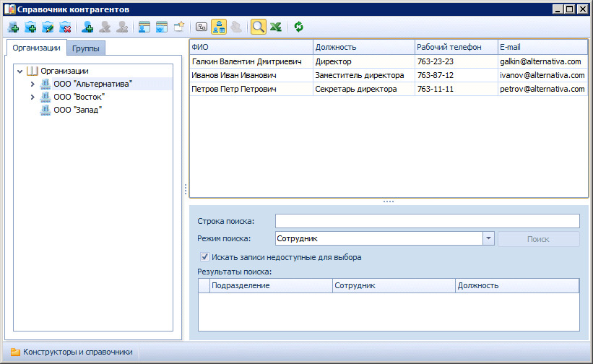Click the add organization toolbar icon
Screen dimensions: 593x364
[13, 27]
